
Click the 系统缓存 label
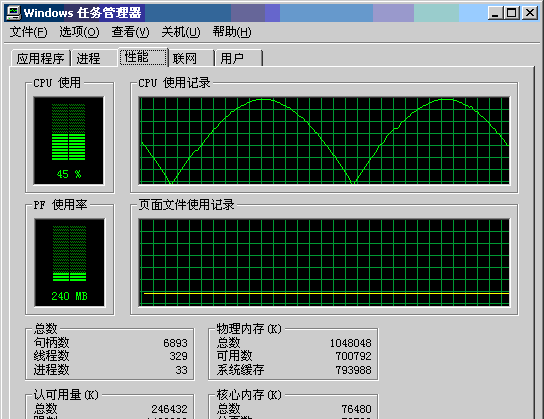(240, 370)
